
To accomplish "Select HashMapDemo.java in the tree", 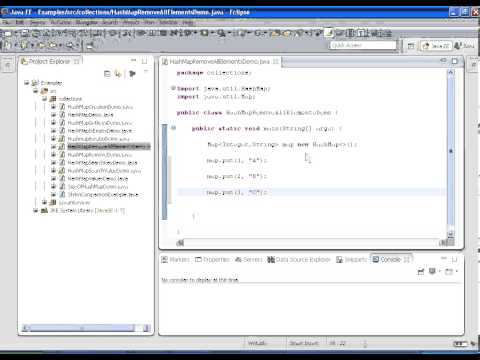I will coord(90,115).
